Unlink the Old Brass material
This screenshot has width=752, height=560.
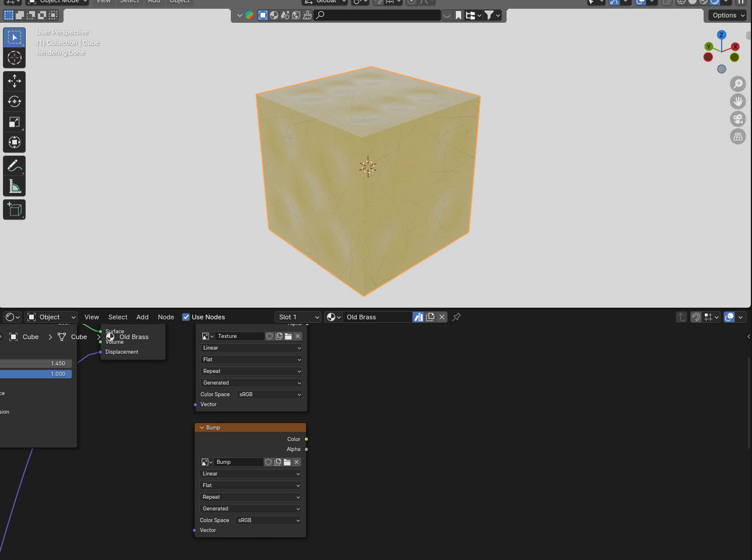(x=442, y=317)
